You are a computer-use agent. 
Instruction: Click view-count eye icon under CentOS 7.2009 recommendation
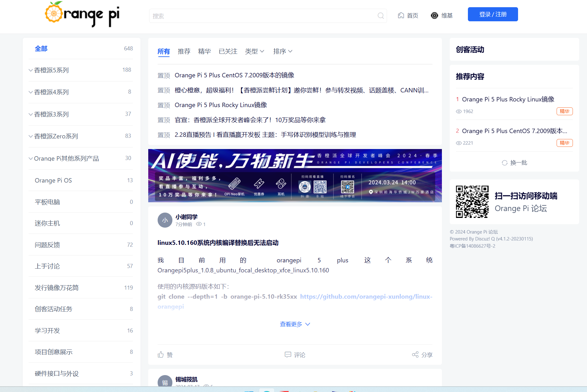(x=459, y=143)
